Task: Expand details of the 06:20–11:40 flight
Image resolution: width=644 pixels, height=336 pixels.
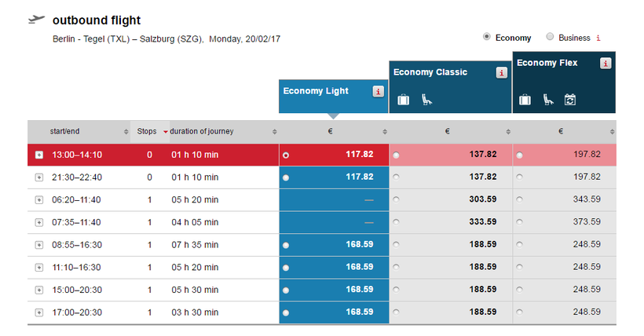Action: coord(39,199)
